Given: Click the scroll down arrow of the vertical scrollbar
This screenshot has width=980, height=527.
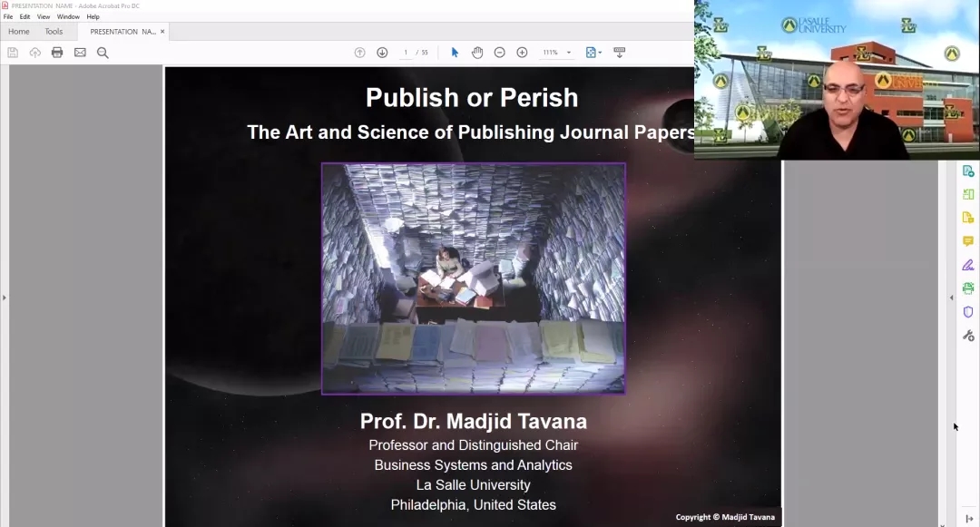Looking at the screenshot, I should [943, 524].
